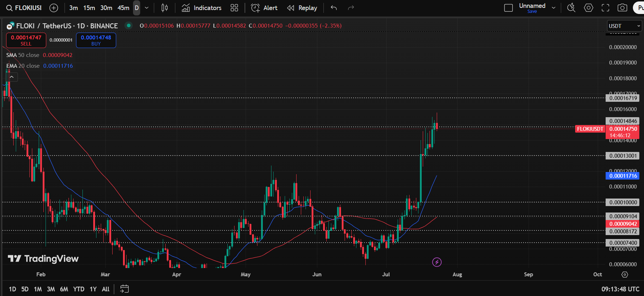This screenshot has width=644, height=296.
Task: Click the 0.00013001 price line label
Action: pyautogui.click(x=623, y=156)
